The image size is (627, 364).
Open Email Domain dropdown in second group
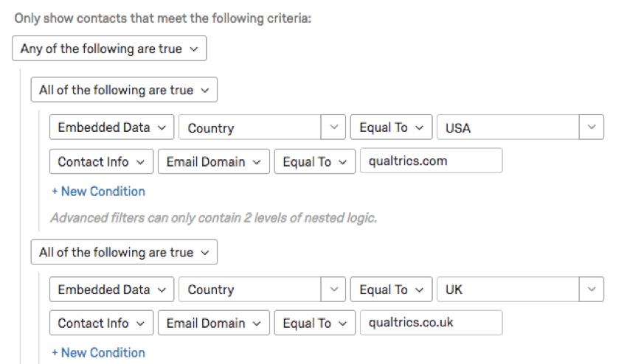tap(213, 323)
